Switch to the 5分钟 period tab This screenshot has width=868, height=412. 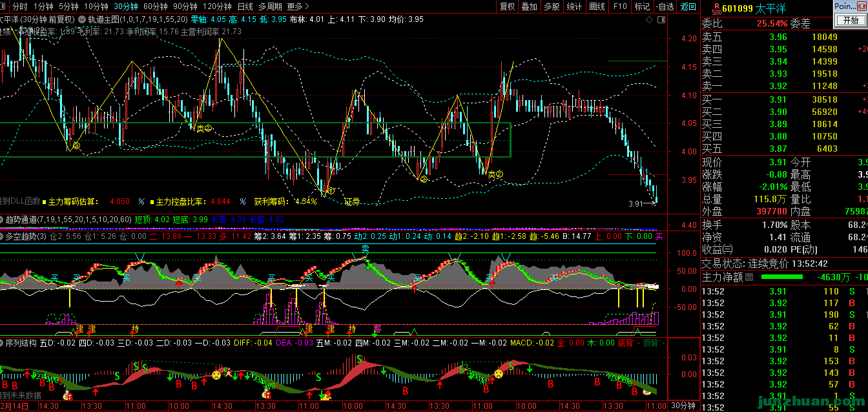coord(68,6)
